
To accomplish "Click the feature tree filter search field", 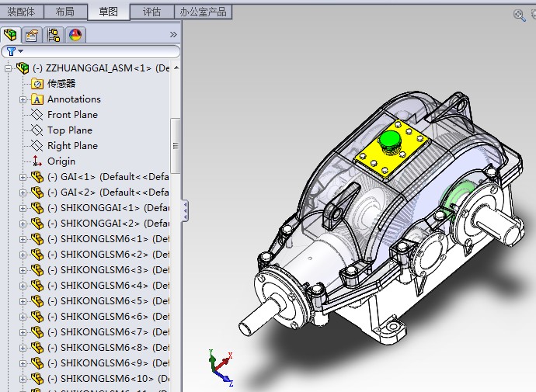I will coord(91,51).
